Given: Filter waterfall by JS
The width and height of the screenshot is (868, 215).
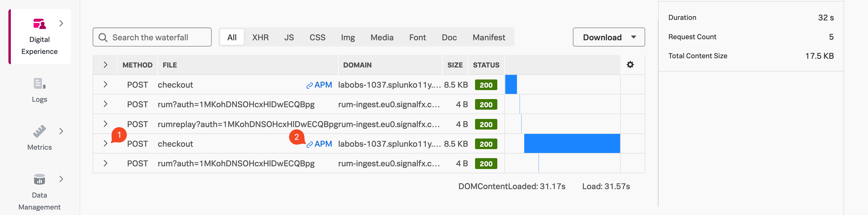Looking at the screenshot, I should [x=289, y=38].
